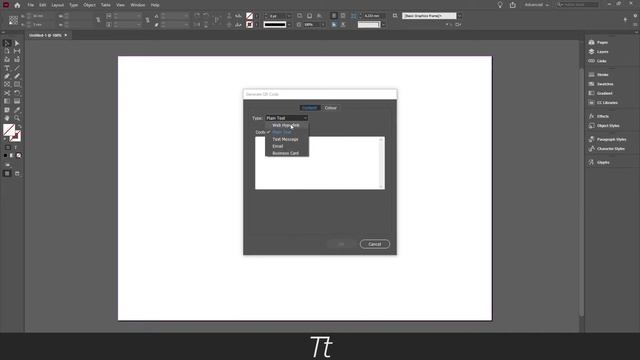Select the Gradient Swatch tool
The width and height of the screenshot is (640, 360).
point(7,101)
